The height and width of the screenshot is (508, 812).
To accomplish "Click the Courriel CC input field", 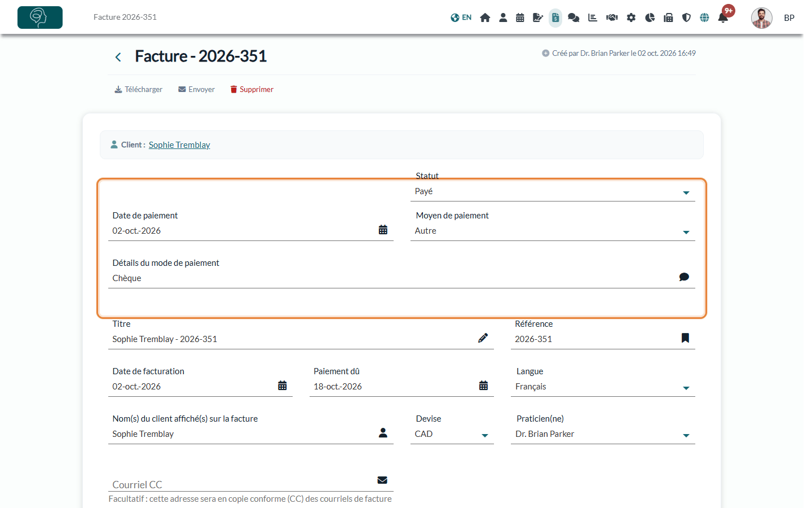I will click(x=251, y=483).
